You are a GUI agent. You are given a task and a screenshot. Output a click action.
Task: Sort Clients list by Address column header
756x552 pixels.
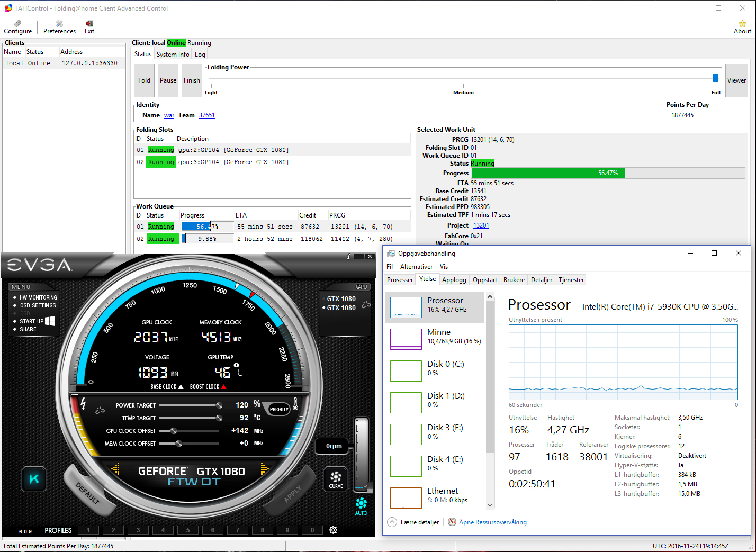[x=71, y=52]
